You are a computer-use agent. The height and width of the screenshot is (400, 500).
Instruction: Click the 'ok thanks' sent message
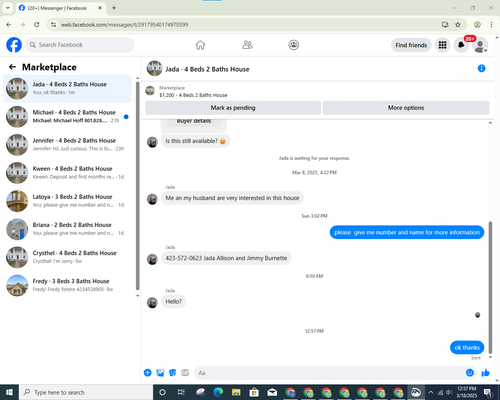pos(467,347)
